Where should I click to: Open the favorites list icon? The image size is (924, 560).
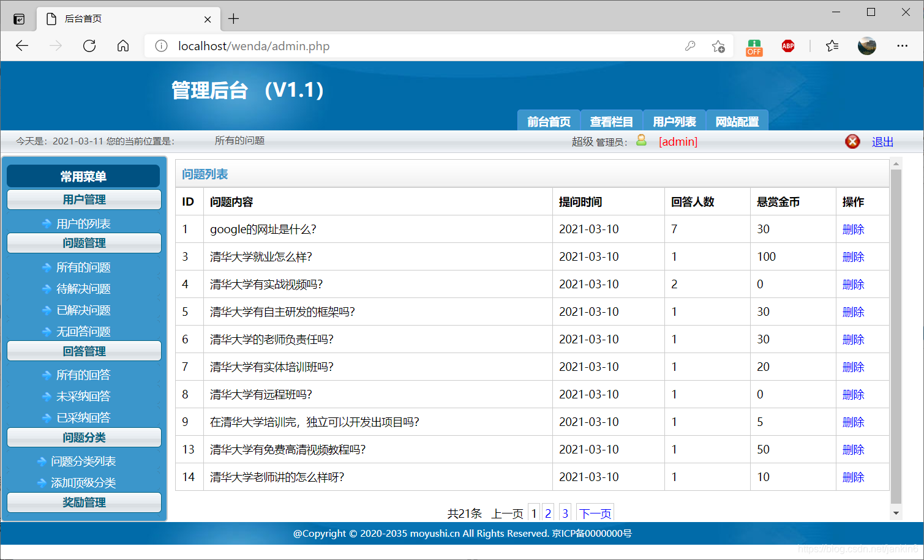coord(832,46)
